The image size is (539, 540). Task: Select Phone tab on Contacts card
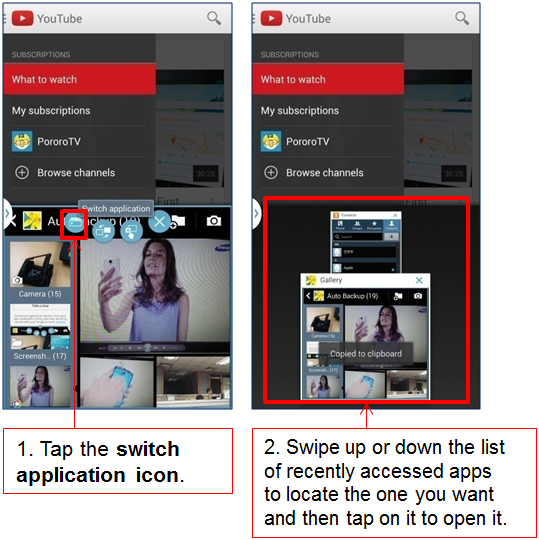[340, 226]
